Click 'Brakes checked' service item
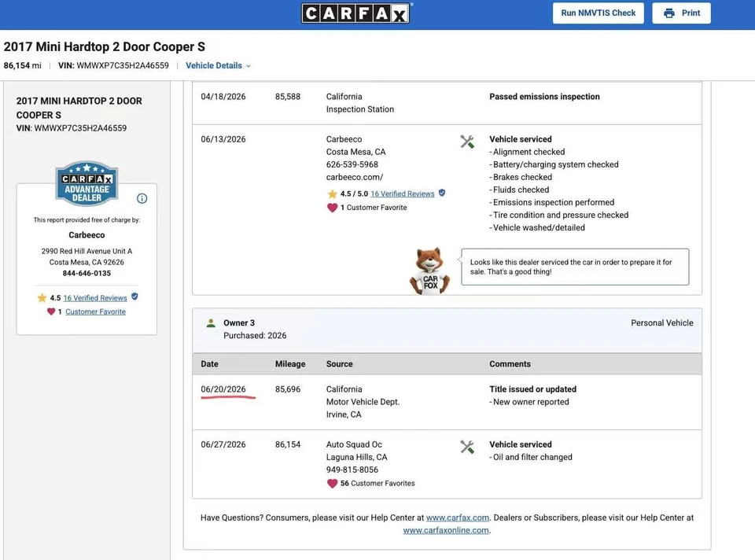Screen dimensions: 755x560 pyautogui.click(x=522, y=177)
